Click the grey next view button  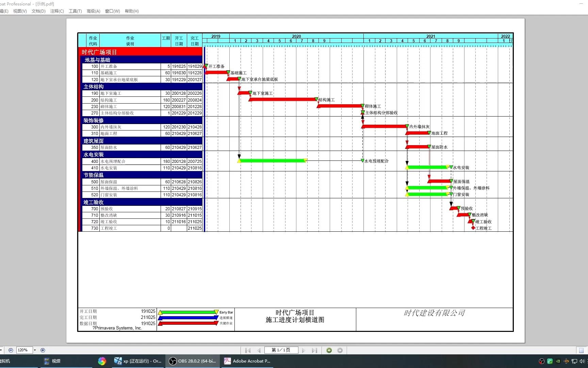340,350
